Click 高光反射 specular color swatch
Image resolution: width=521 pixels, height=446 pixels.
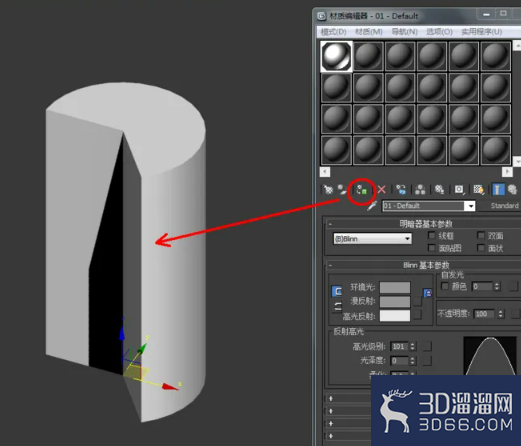[x=395, y=315]
